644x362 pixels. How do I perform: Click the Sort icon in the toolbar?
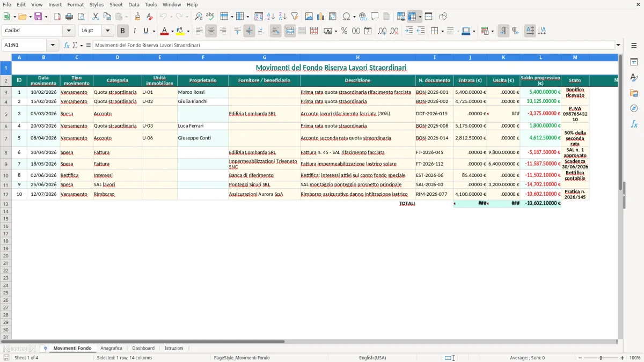259,17
